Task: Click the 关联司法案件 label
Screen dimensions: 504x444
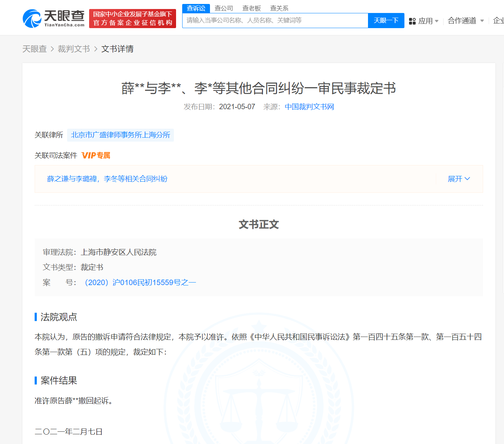Action: 56,155
